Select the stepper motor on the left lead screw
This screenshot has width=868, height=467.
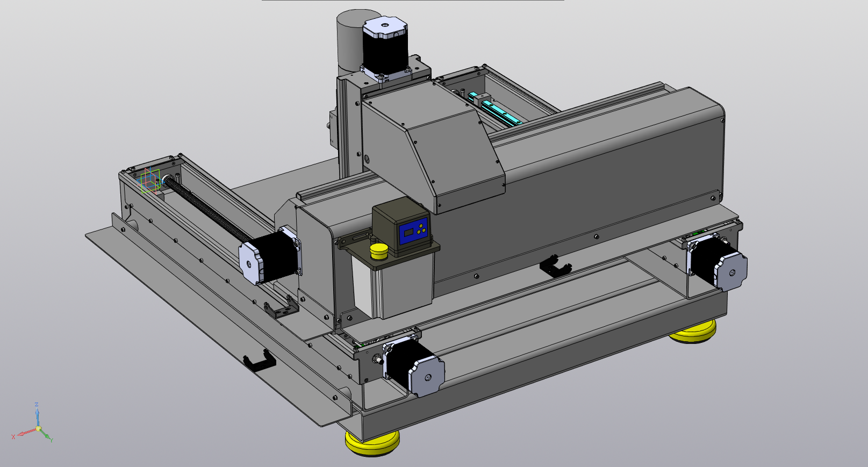point(271,255)
